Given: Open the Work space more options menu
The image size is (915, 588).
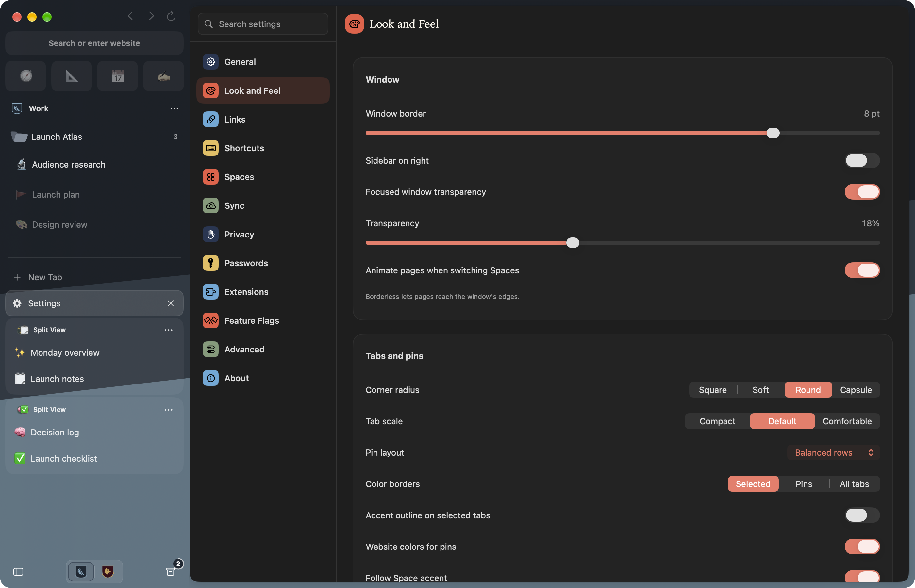Looking at the screenshot, I should (175, 108).
